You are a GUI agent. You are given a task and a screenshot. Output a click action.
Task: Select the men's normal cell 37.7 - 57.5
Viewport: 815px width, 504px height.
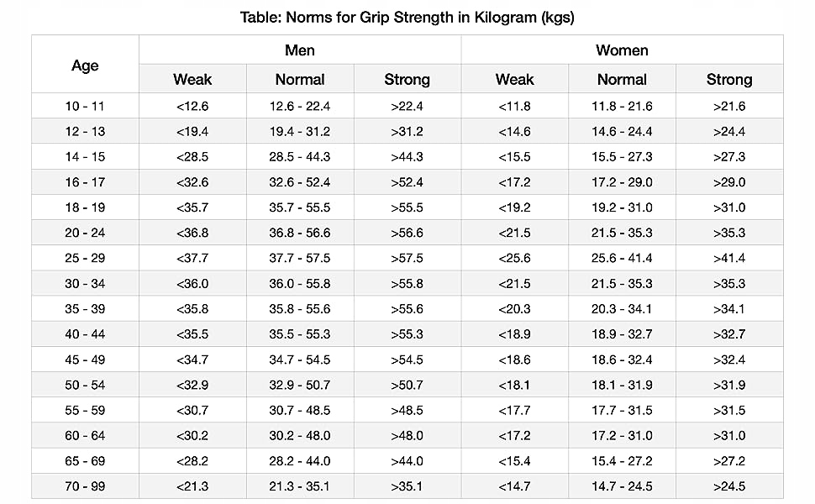tap(300, 259)
